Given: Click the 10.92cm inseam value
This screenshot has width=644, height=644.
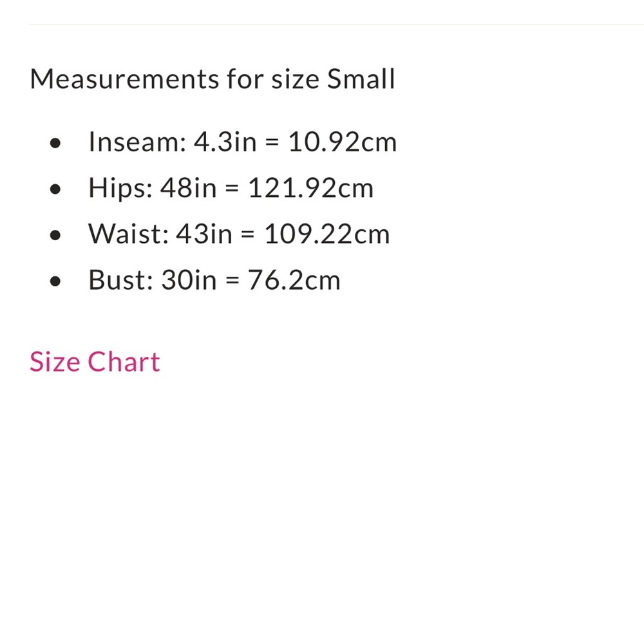Looking at the screenshot, I should pyautogui.click(x=343, y=142).
